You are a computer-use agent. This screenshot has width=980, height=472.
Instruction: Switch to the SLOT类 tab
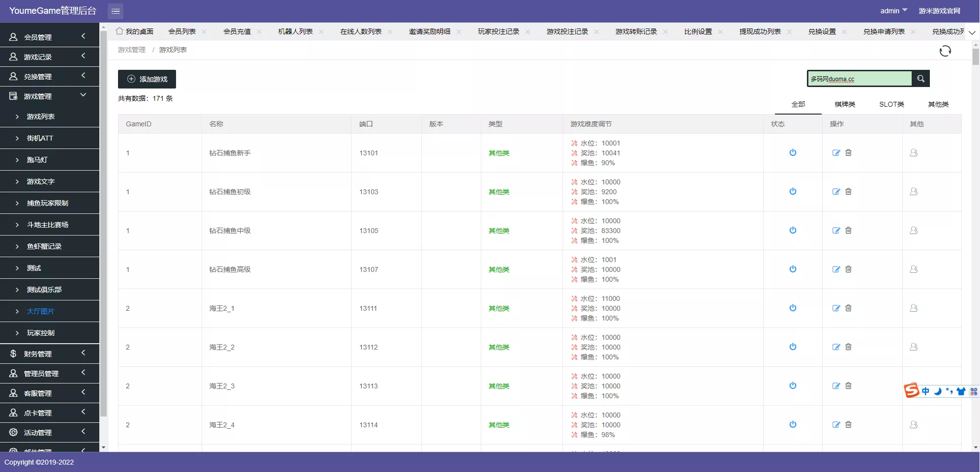(892, 104)
